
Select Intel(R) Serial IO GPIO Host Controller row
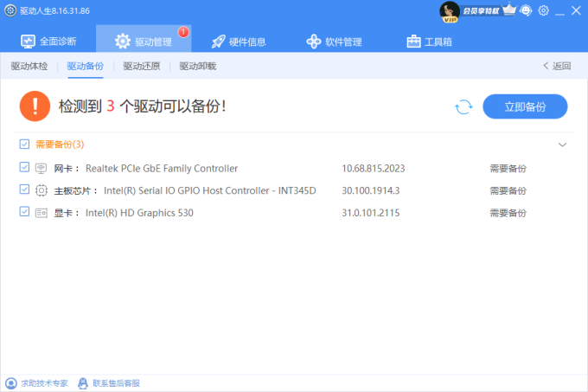210,190
